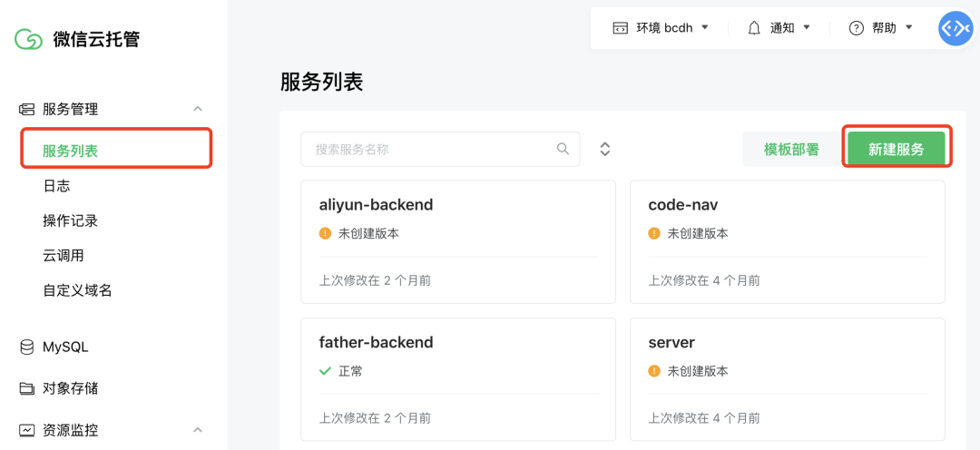Expand the 通知 dropdown arrow
This screenshot has width=980, height=450.
(807, 28)
